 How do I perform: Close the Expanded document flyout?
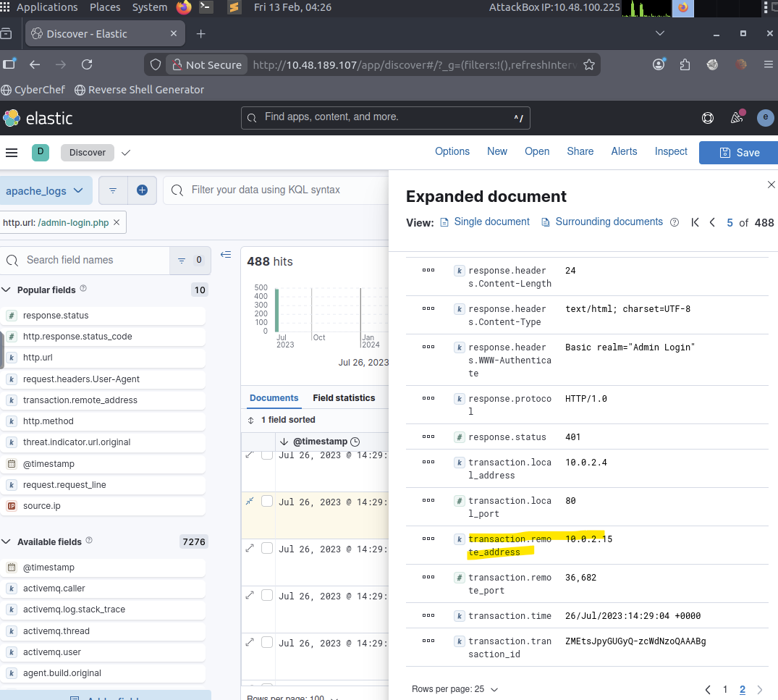771,185
